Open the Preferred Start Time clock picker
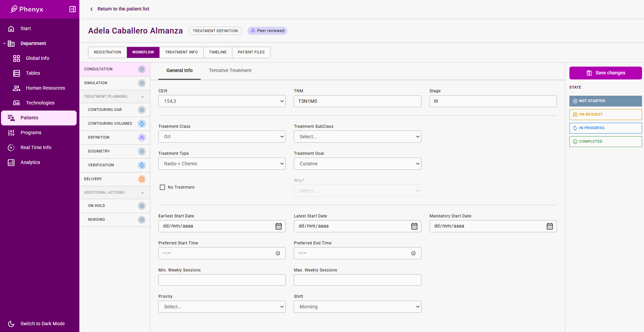The width and height of the screenshot is (644, 332). tap(278, 253)
